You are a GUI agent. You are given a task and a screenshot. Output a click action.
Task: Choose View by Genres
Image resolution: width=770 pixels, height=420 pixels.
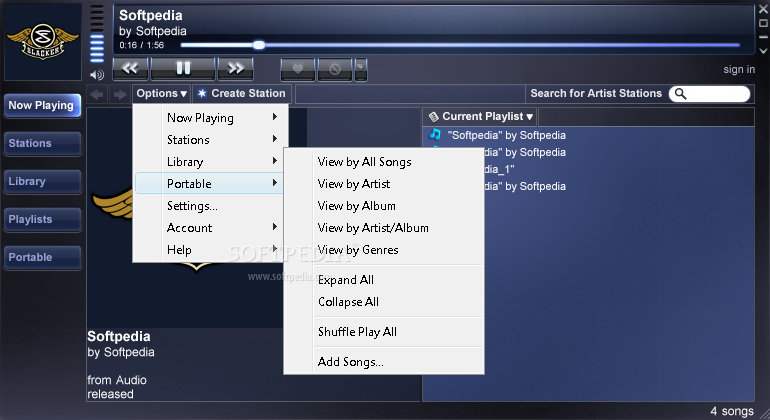tap(384, 250)
